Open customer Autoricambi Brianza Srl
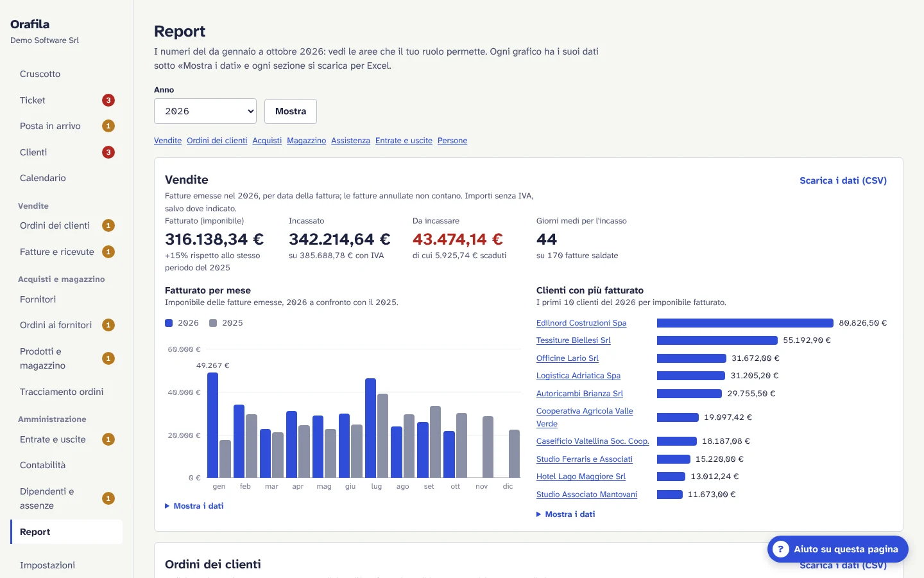924x578 pixels. pyautogui.click(x=579, y=394)
